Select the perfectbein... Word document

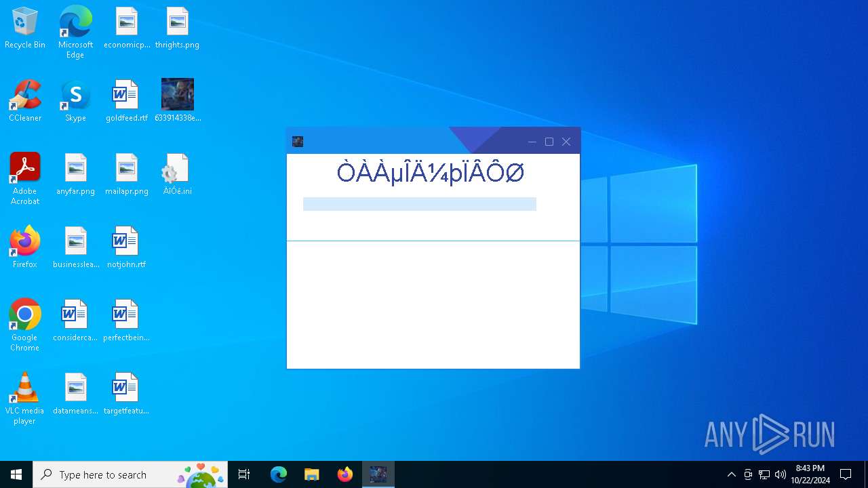127,321
